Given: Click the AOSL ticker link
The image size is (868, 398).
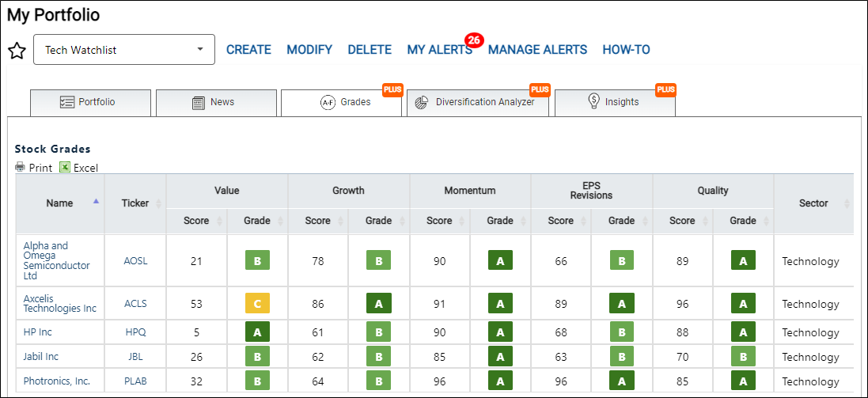Looking at the screenshot, I should pos(135,261).
